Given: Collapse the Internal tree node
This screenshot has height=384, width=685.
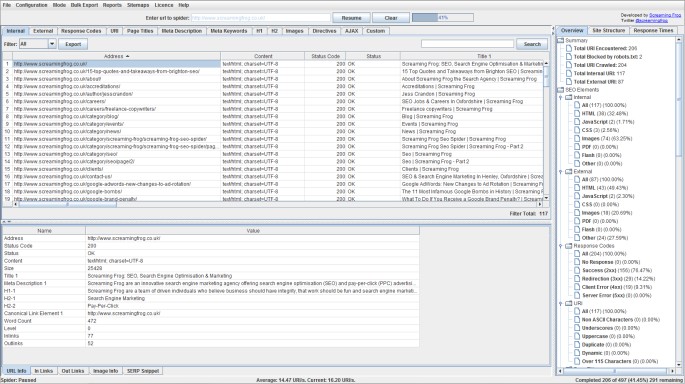Looking at the screenshot, I should [561, 97].
